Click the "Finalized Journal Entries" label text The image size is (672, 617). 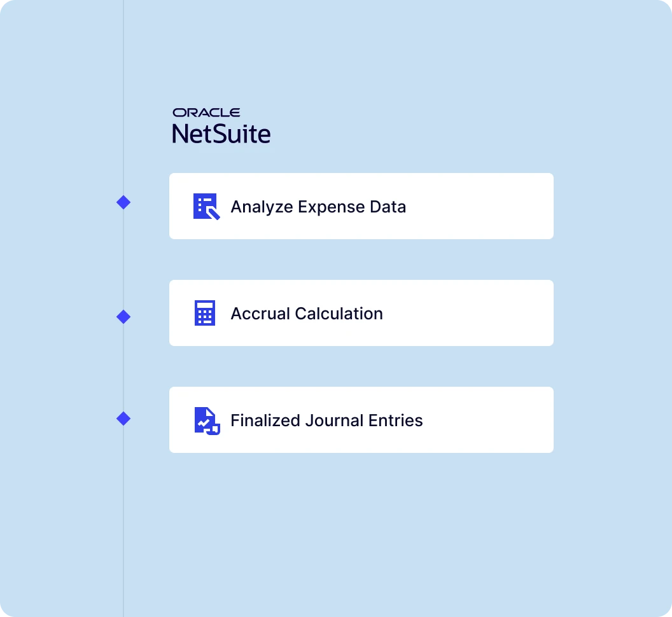pos(326,420)
